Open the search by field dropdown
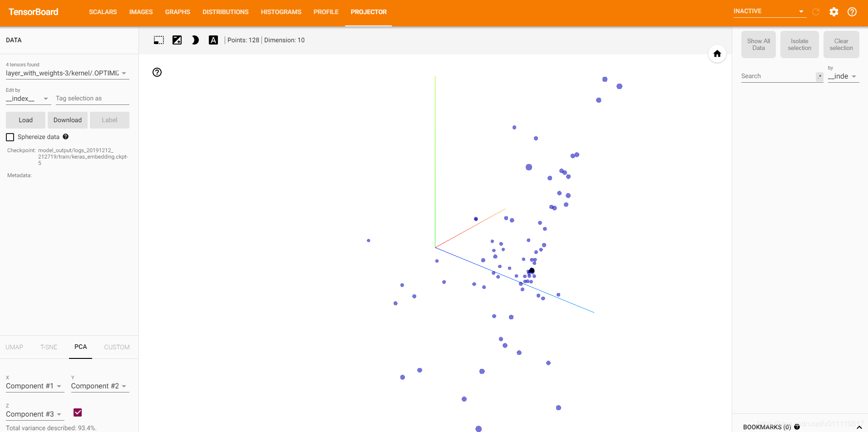 [843, 76]
